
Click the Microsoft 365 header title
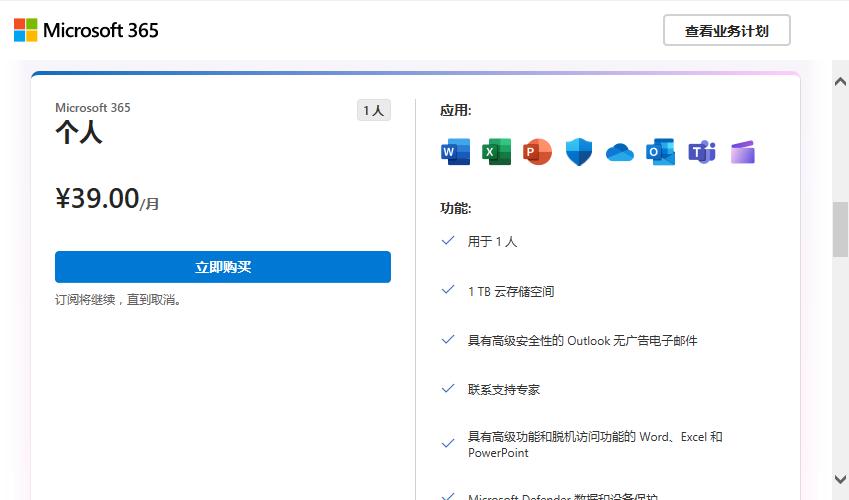[101, 30]
